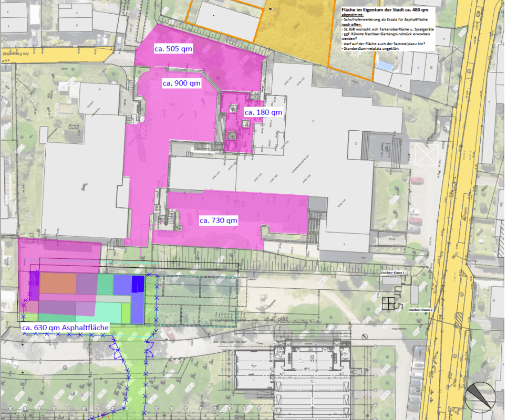Click the hatched area on the yellow road
The width and height of the screenshot is (507, 420).
[460, 319]
